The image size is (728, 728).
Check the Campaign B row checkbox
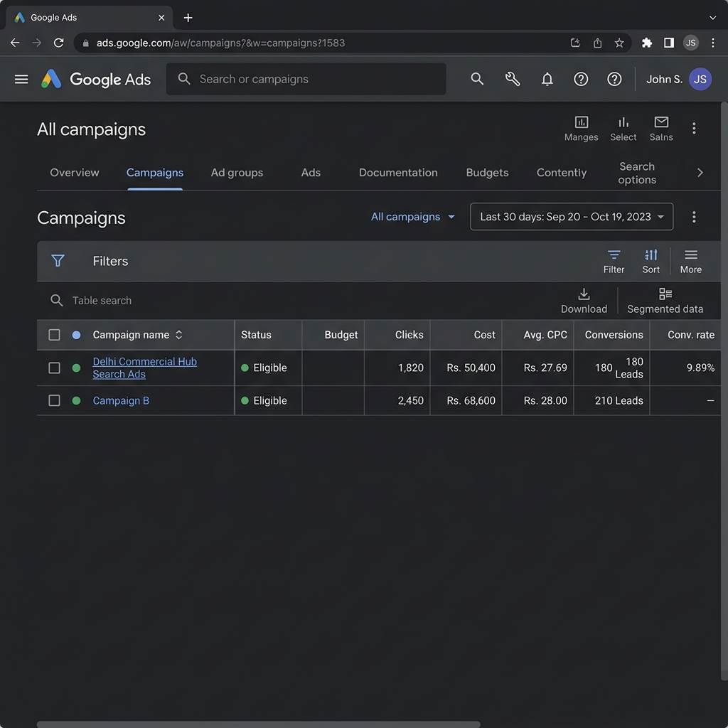(54, 401)
